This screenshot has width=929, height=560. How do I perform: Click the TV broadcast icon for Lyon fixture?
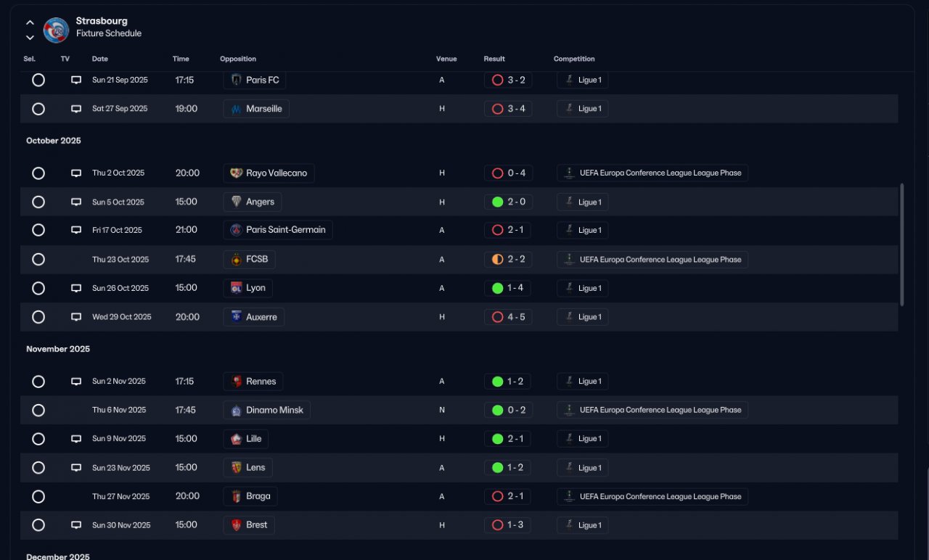click(x=76, y=288)
